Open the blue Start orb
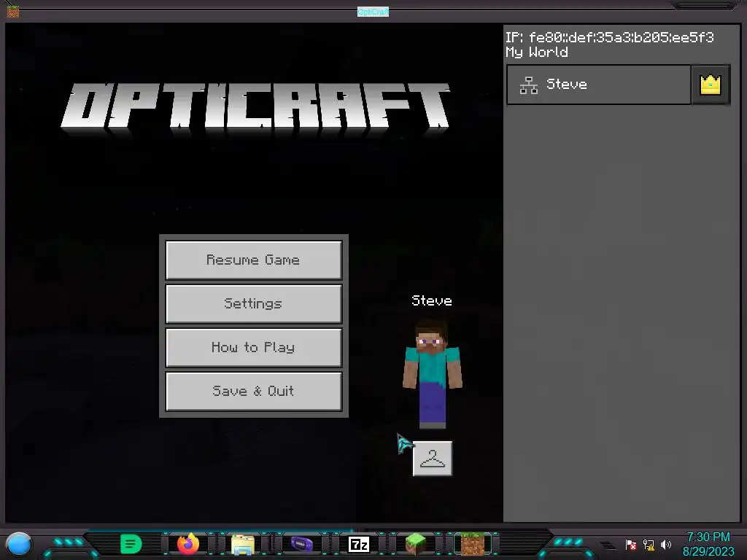The image size is (747, 560). [18, 545]
